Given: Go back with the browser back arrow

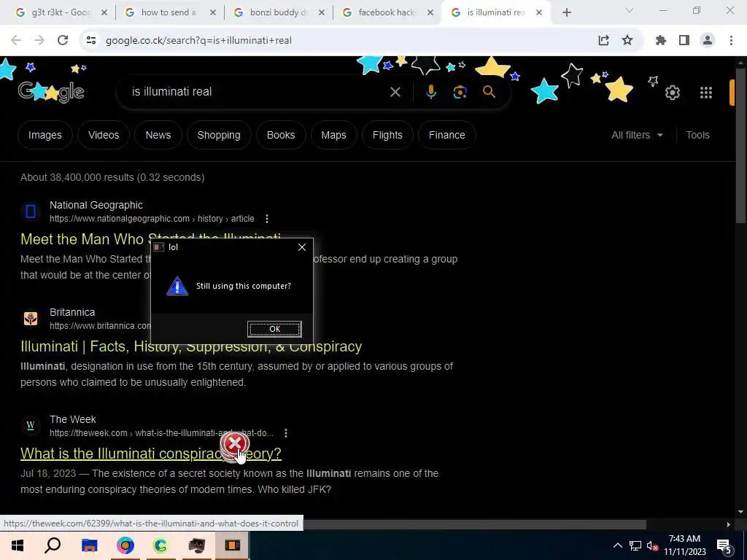Looking at the screenshot, I should [x=16, y=41].
